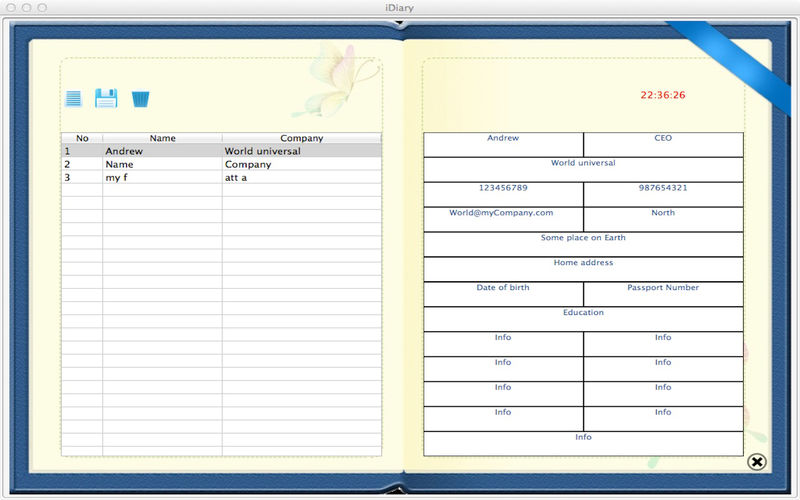Save contact with floppy disk icon

click(x=106, y=98)
